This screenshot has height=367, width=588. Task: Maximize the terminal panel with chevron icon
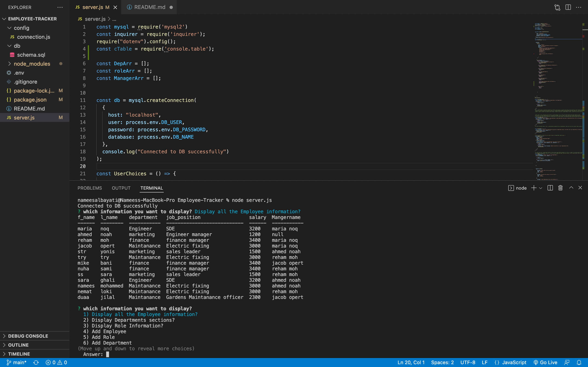pos(571,188)
